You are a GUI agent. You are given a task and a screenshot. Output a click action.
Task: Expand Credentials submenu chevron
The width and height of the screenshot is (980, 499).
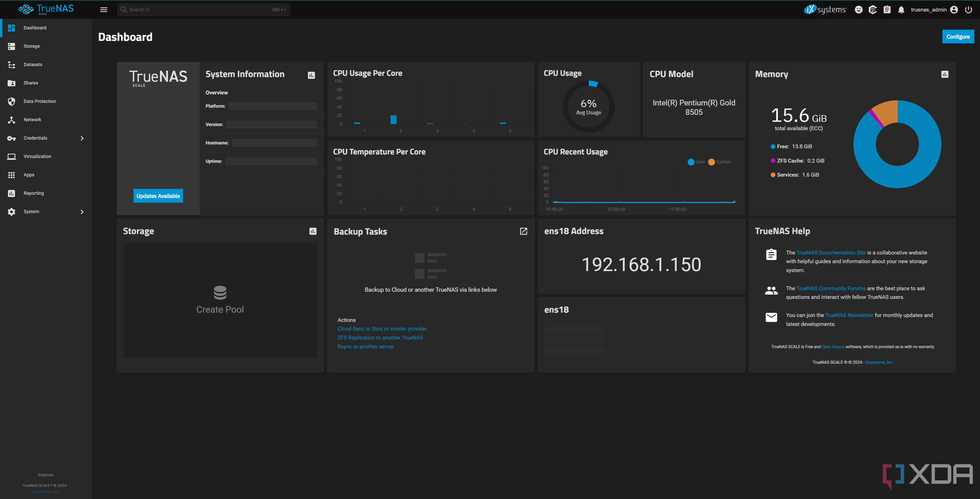point(82,138)
